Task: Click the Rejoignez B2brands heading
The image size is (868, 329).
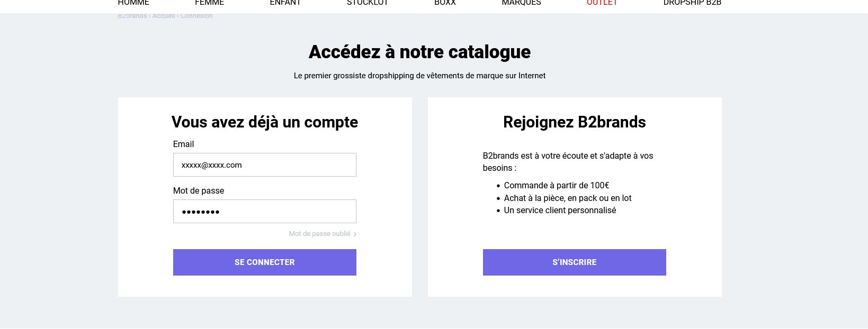Action: [x=574, y=122]
